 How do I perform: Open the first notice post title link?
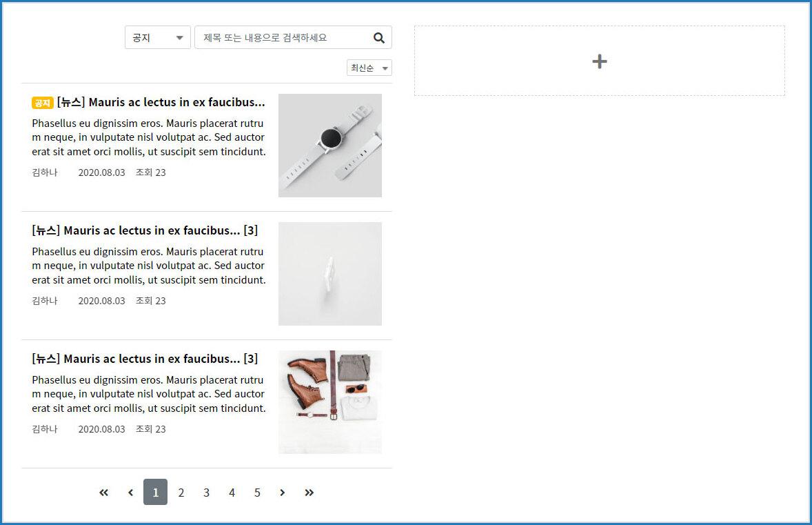point(161,102)
